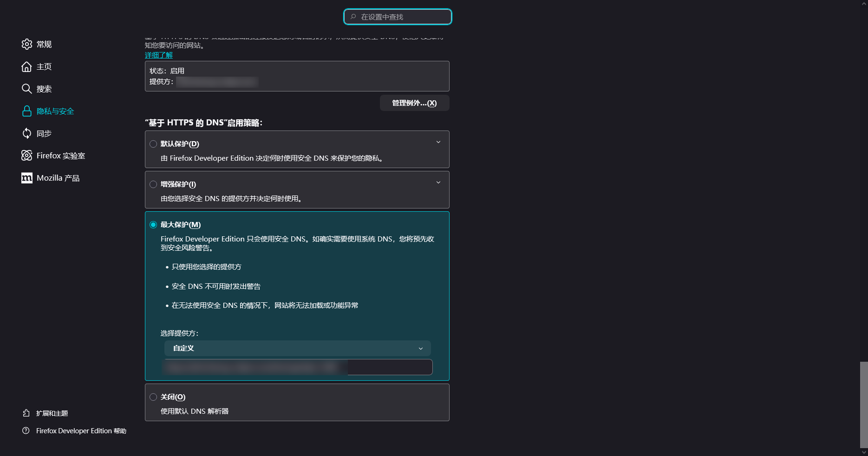Expand the 默认保护 details chevron
This screenshot has height=456, width=868.
pyautogui.click(x=438, y=142)
